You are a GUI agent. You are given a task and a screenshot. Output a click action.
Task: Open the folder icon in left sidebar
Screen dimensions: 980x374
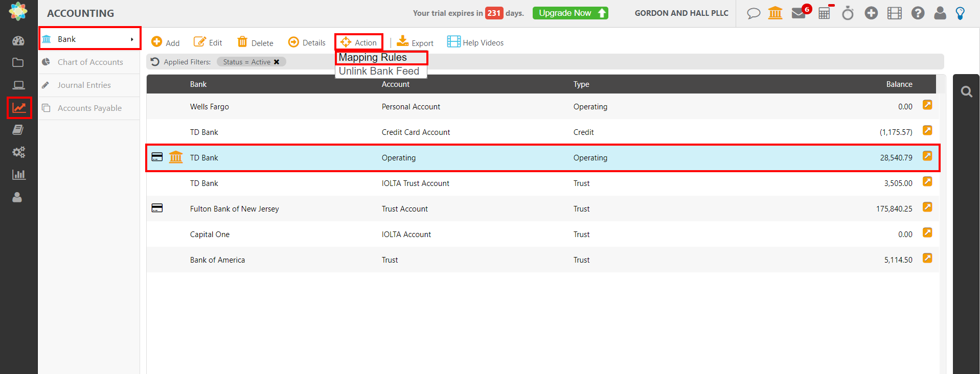(18, 63)
